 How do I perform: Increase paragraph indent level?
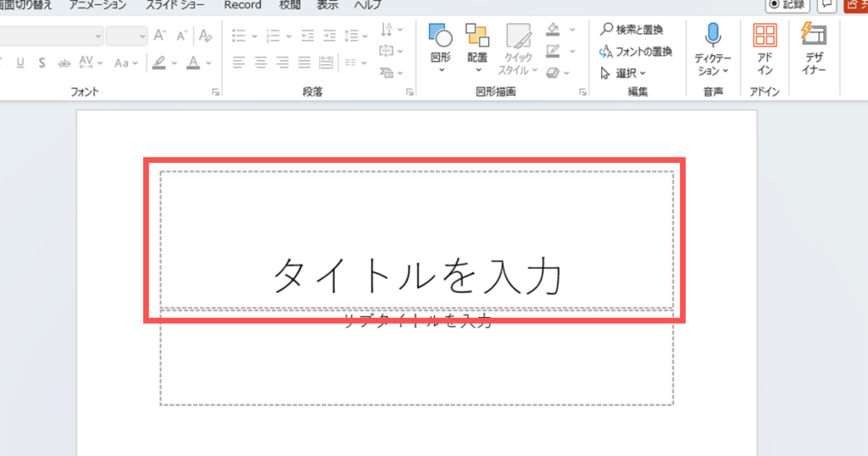click(x=330, y=36)
